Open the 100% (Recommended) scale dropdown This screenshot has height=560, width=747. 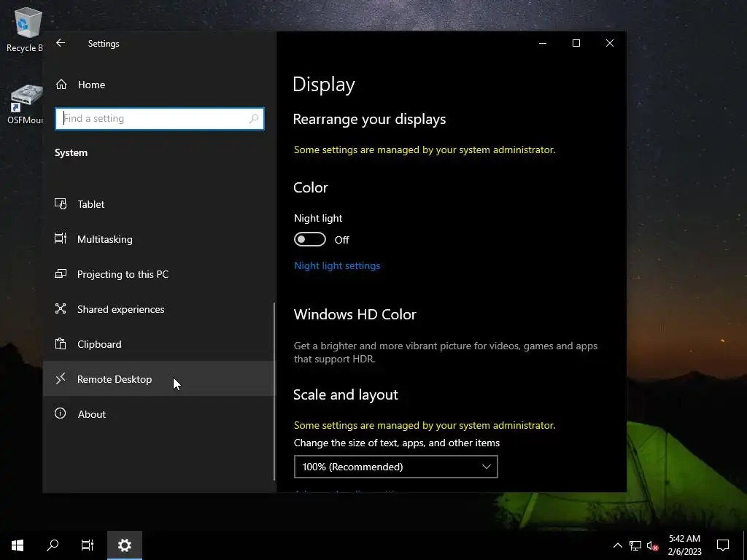396,467
